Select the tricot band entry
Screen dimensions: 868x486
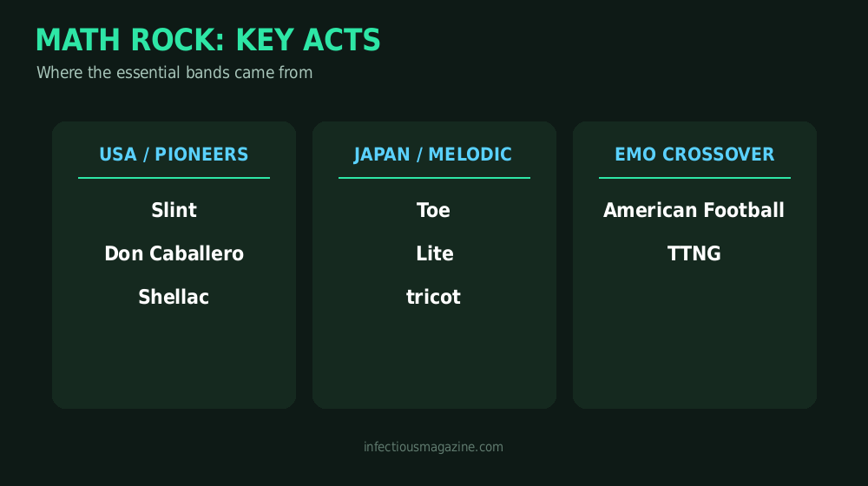[x=433, y=297]
